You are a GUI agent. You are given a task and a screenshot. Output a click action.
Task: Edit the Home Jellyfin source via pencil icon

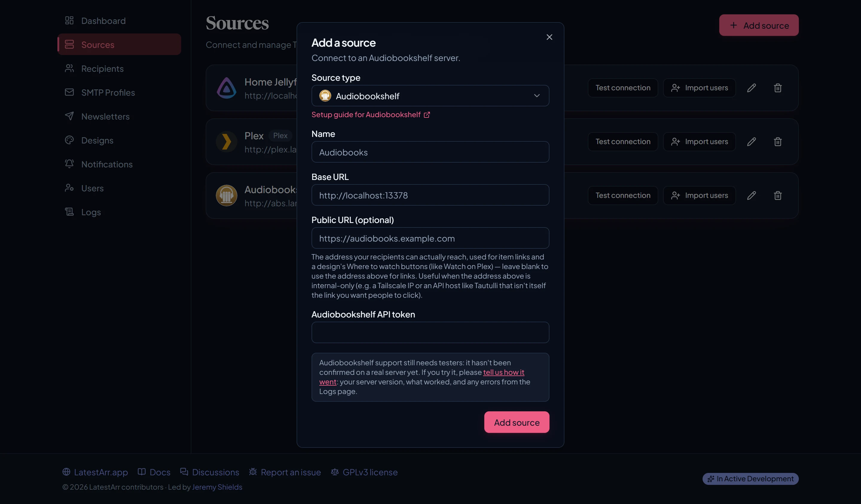[x=751, y=88]
